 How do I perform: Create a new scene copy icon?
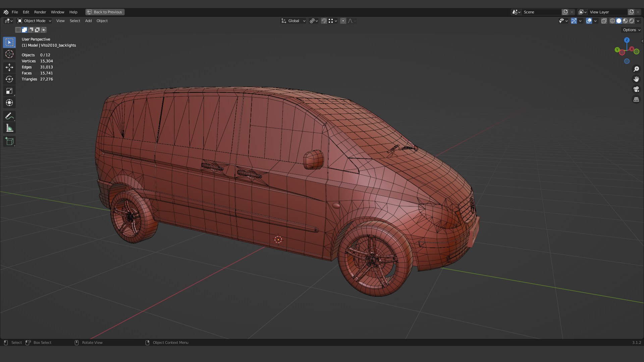[x=565, y=12]
